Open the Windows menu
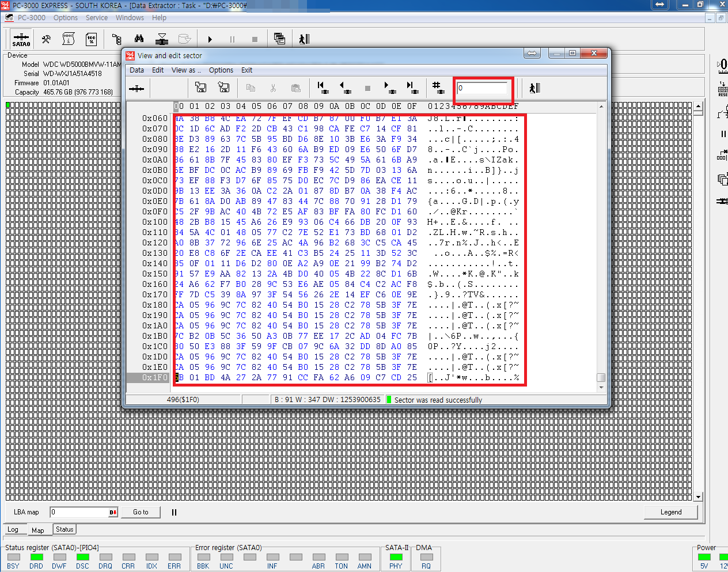 [130, 18]
